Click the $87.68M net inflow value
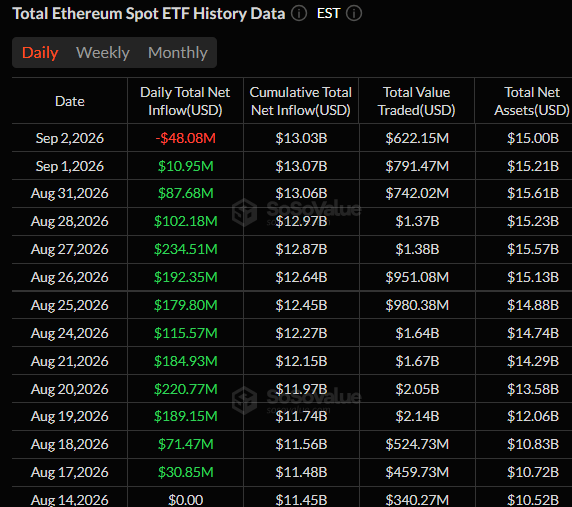 [x=185, y=193]
